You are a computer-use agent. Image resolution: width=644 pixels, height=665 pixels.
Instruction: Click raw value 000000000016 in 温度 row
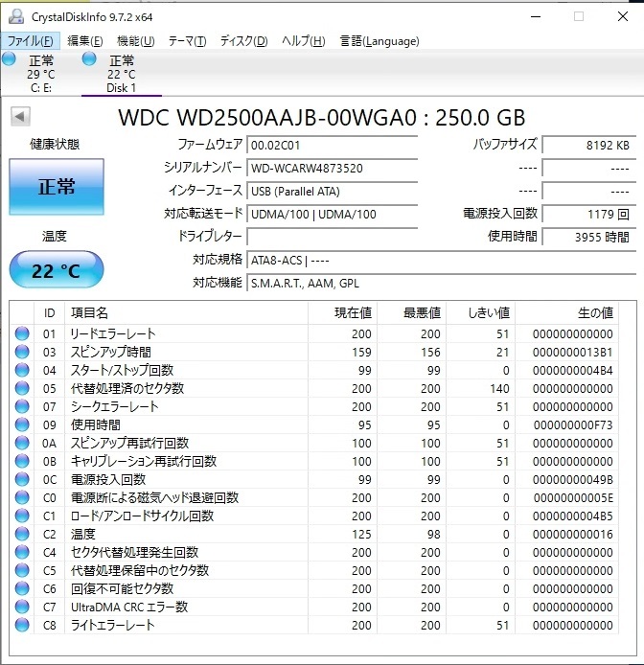[x=573, y=535]
